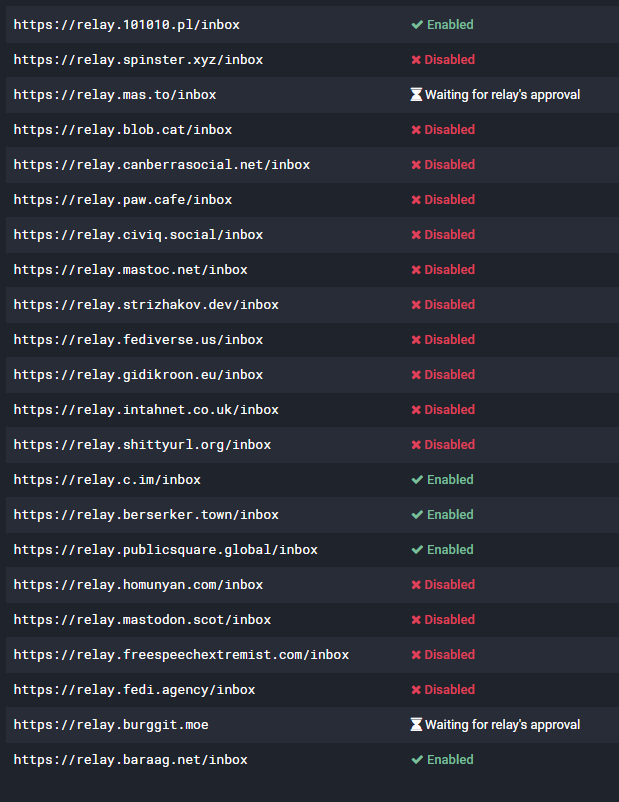Click the hourglass icon for relay.burggit.moe
The width and height of the screenshot is (619, 802).
[416, 725]
